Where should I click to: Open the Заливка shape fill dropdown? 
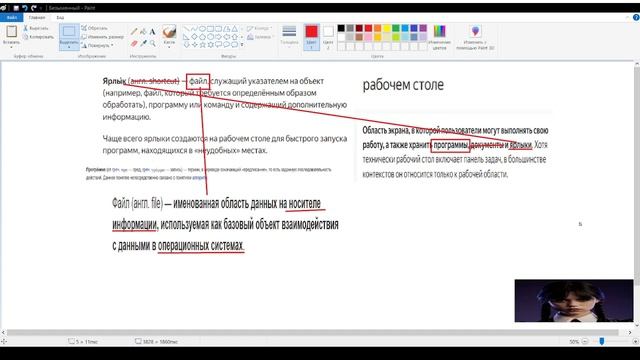[x=260, y=37]
